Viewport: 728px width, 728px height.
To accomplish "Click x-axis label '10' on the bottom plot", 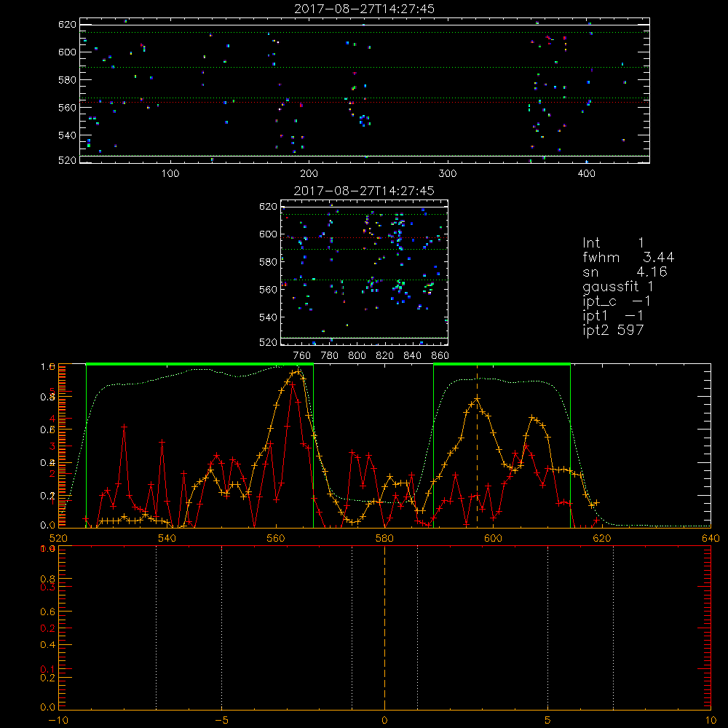I will coord(711,720).
